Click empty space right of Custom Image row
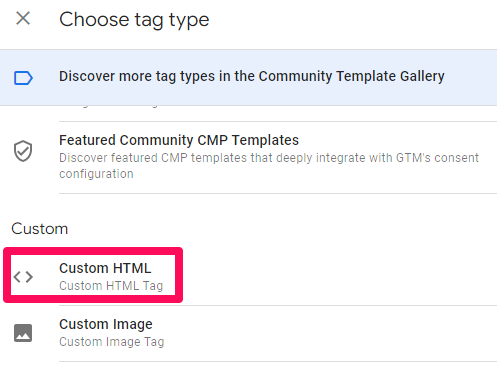This screenshot has width=497, height=382. 330,333
